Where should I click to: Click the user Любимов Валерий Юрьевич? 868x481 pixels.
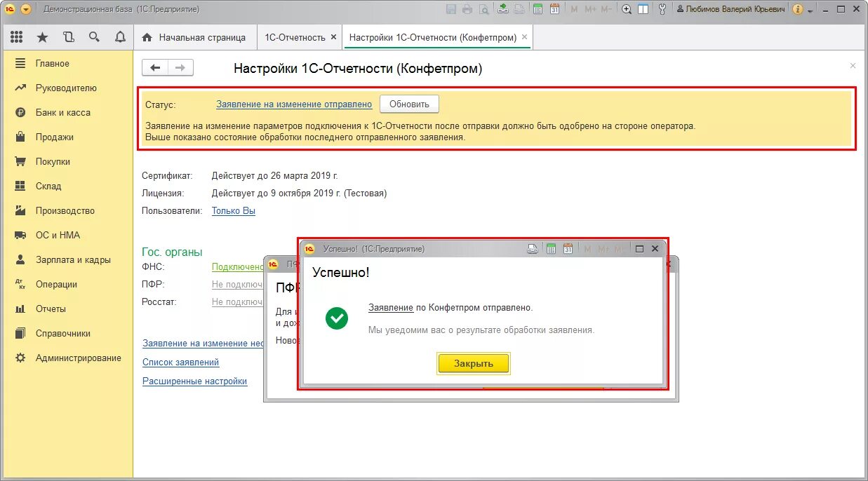730,9
